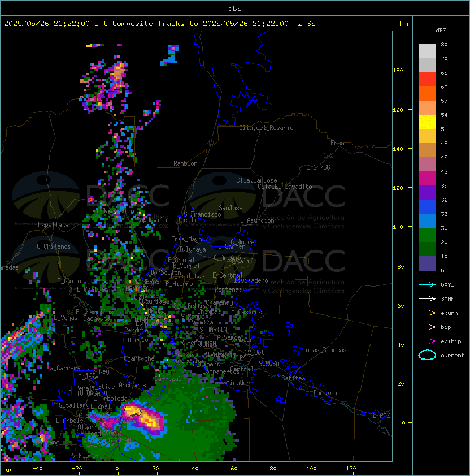This screenshot has width=470, height=476.
Task: Select the red swatch in dBZ scale
Action: [427, 80]
